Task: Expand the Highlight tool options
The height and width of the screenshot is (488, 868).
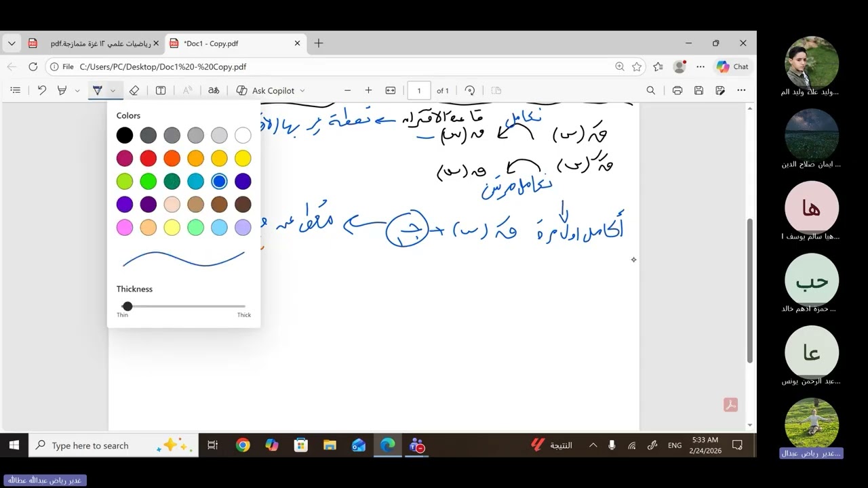Action: click(x=77, y=90)
